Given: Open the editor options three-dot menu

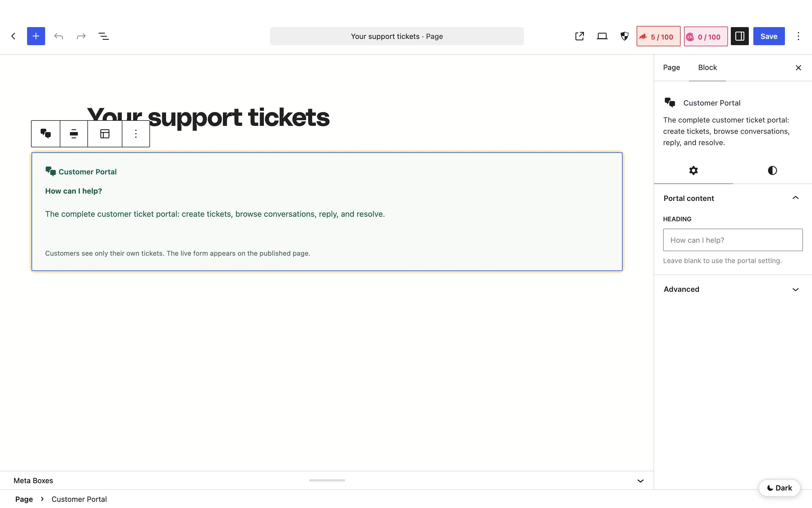Looking at the screenshot, I should [798, 36].
